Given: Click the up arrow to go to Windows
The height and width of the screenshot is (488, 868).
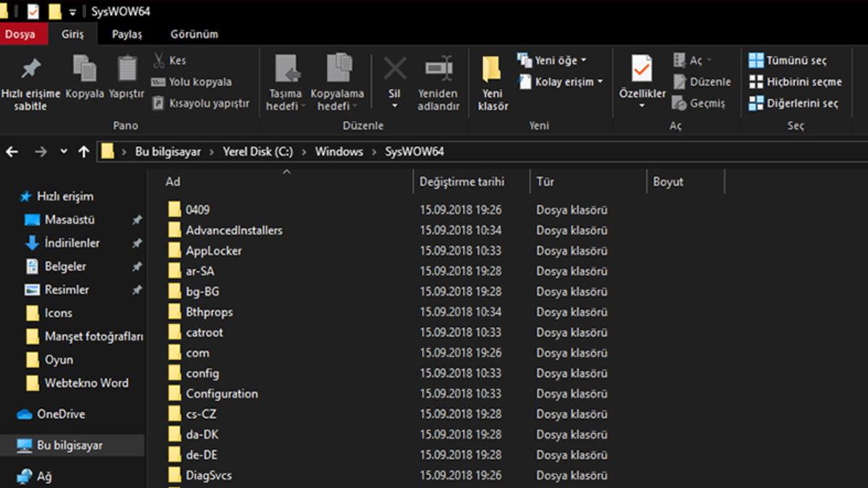Looking at the screenshot, I should click(x=85, y=152).
